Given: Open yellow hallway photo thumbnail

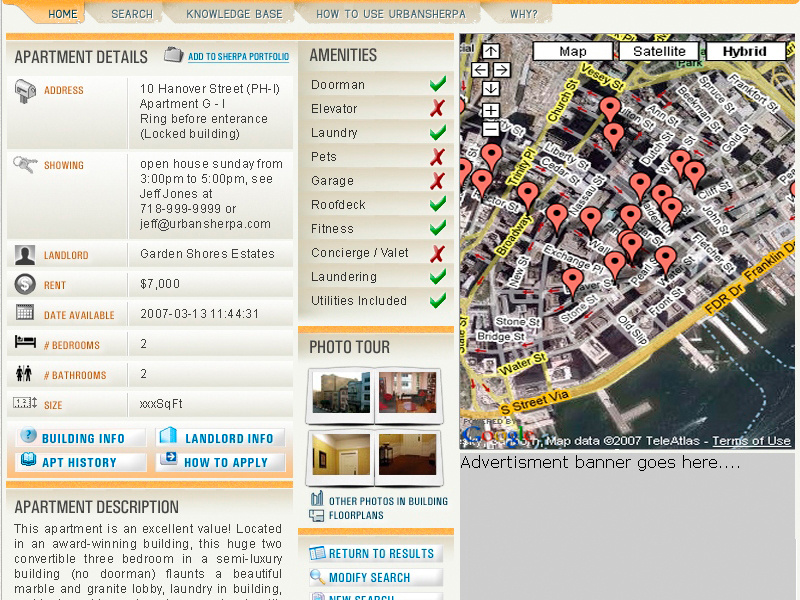Looking at the screenshot, I should point(341,454).
